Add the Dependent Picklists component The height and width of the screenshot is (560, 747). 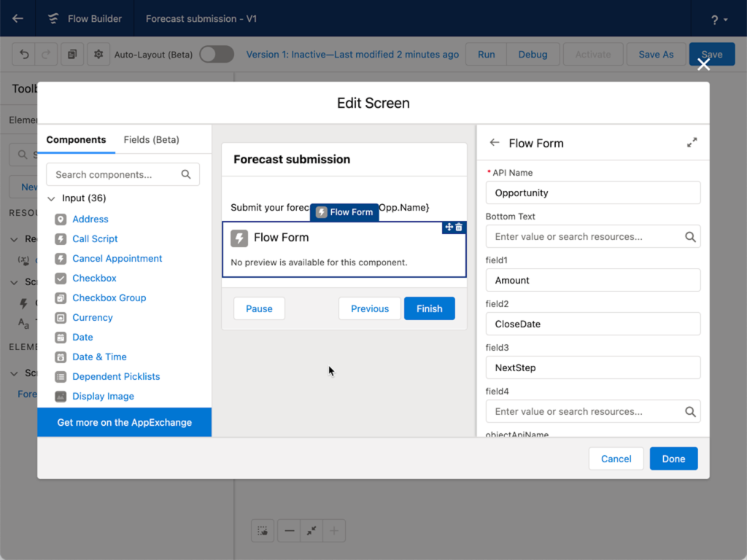(x=116, y=376)
